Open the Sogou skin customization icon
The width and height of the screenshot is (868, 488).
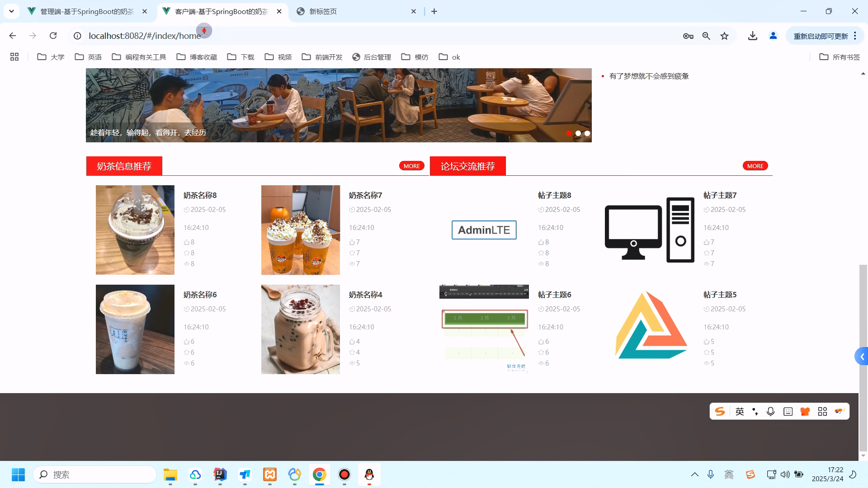point(805,411)
